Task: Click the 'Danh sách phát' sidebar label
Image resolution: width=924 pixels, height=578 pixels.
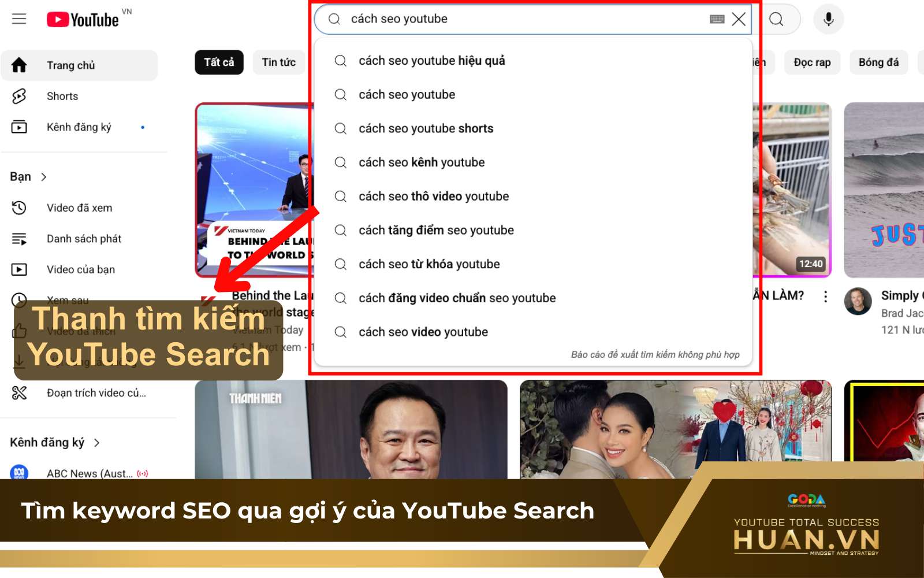Action: click(84, 239)
